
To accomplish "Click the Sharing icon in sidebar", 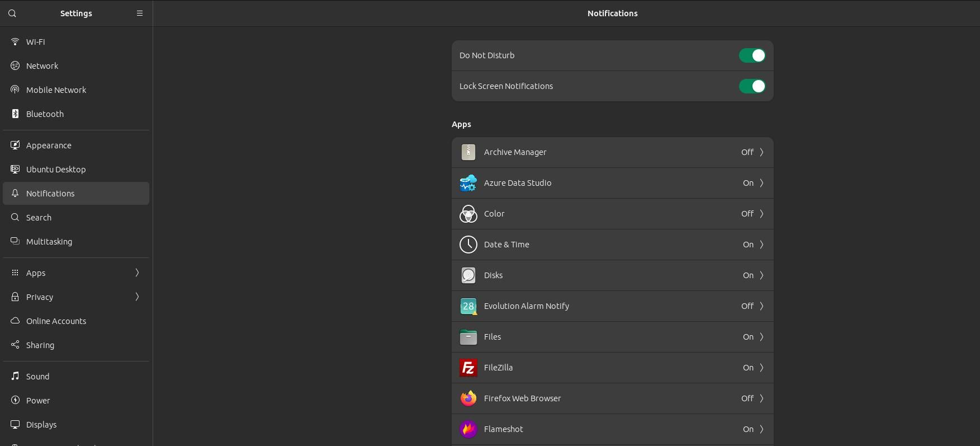I will tap(15, 345).
